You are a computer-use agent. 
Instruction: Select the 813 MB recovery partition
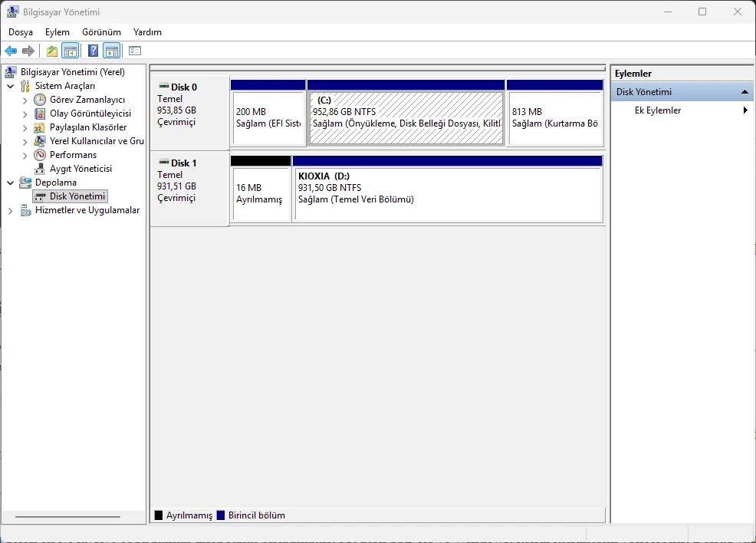pyautogui.click(x=555, y=118)
